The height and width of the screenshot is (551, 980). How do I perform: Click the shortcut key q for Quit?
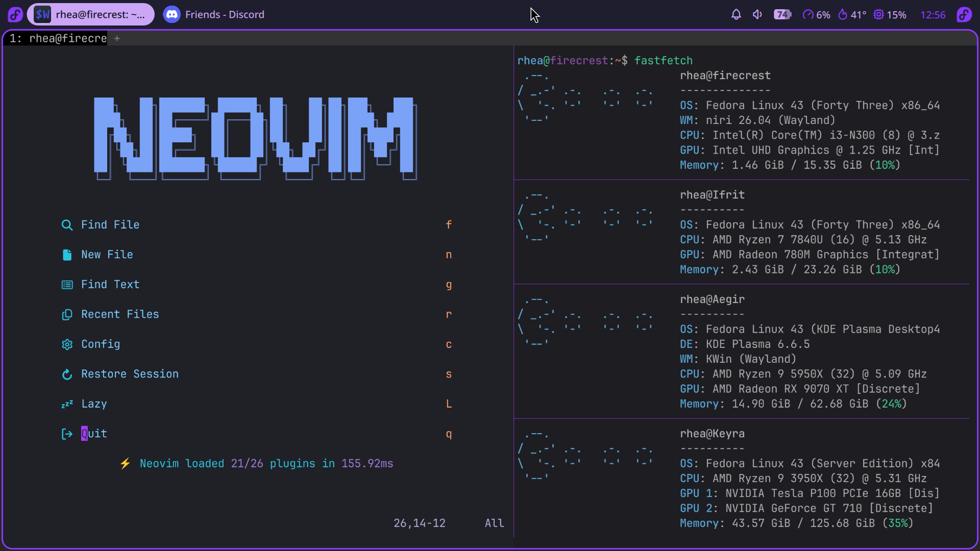coord(449,434)
